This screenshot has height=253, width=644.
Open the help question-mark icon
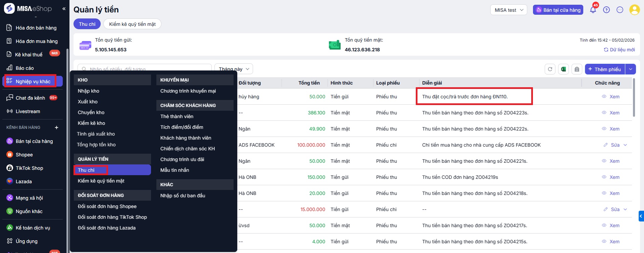(x=606, y=10)
